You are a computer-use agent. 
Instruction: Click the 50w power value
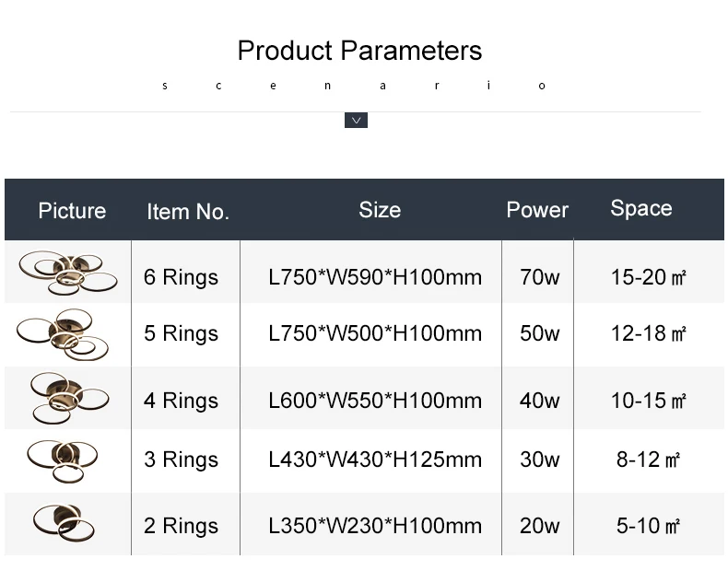(539, 333)
